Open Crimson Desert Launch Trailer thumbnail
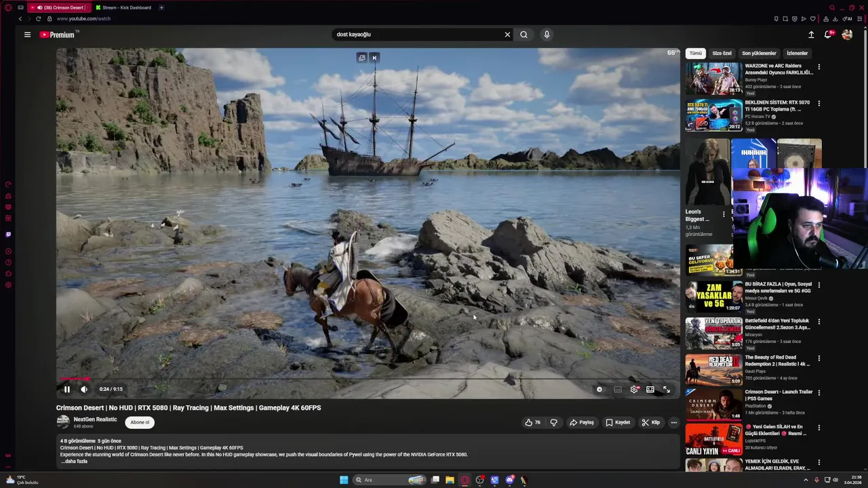The image size is (868, 488). tap(713, 404)
